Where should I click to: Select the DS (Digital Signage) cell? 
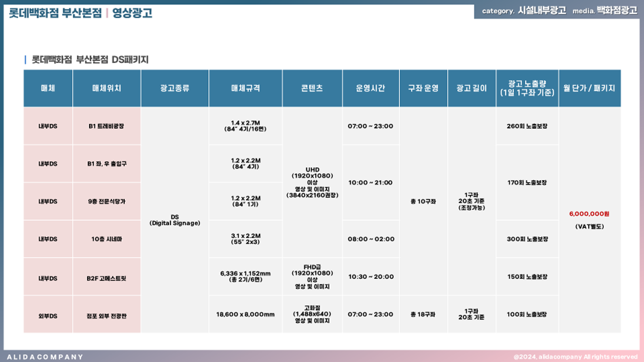(x=174, y=220)
